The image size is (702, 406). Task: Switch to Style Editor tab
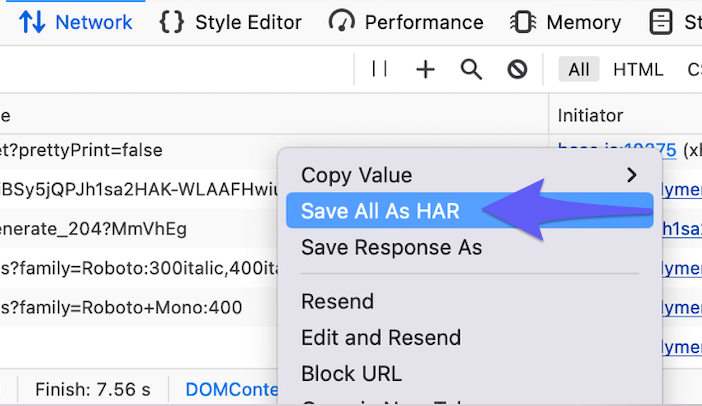pos(230,22)
